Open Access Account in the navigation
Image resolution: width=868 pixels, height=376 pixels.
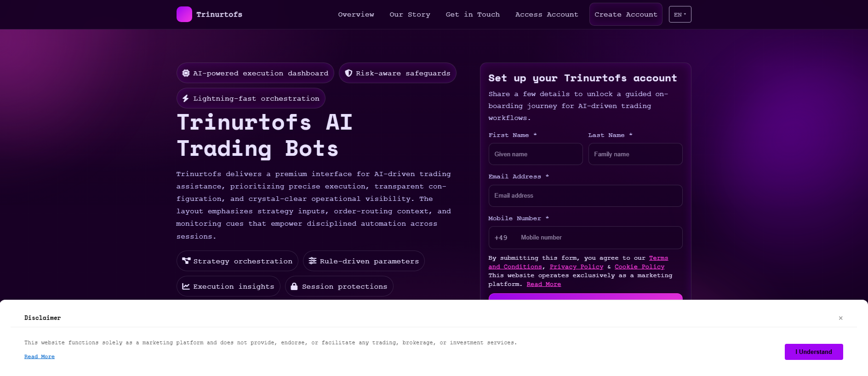[x=547, y=14]
